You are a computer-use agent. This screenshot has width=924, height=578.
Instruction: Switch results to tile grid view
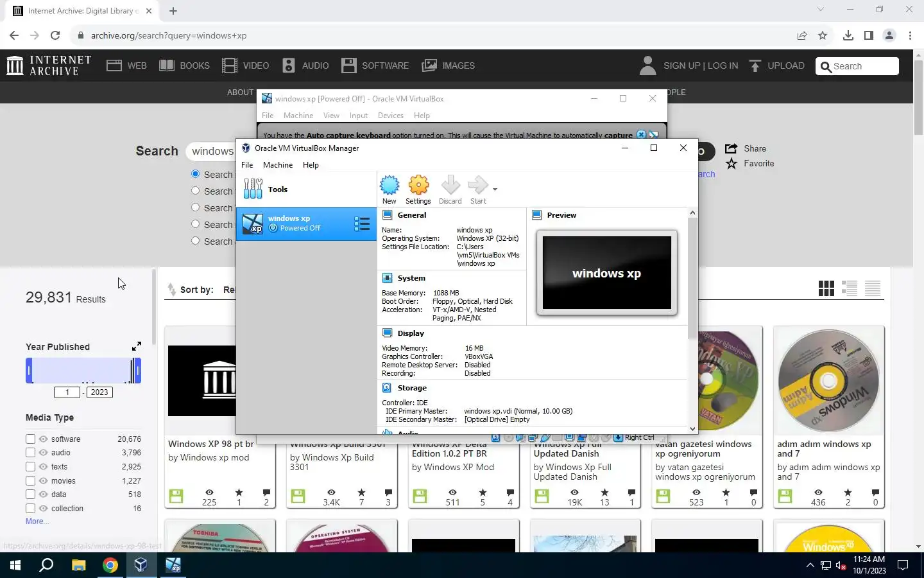(x=826, y=288)
